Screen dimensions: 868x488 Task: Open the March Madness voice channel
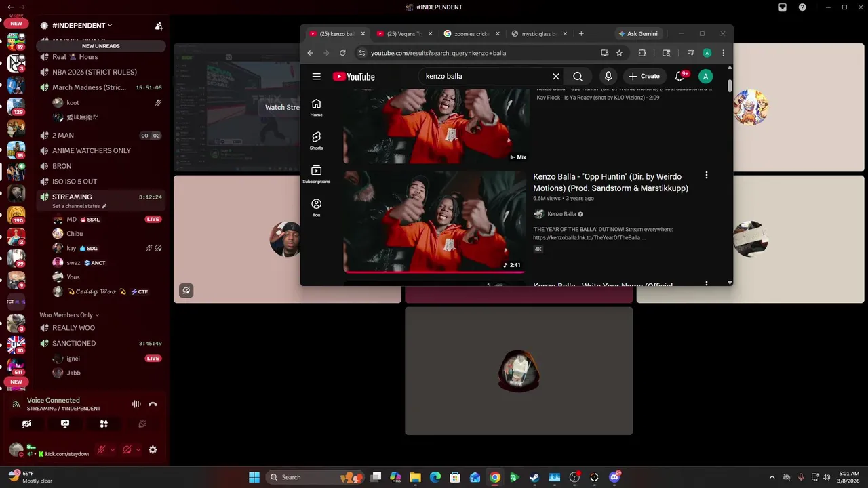click(x=101, y=87)
